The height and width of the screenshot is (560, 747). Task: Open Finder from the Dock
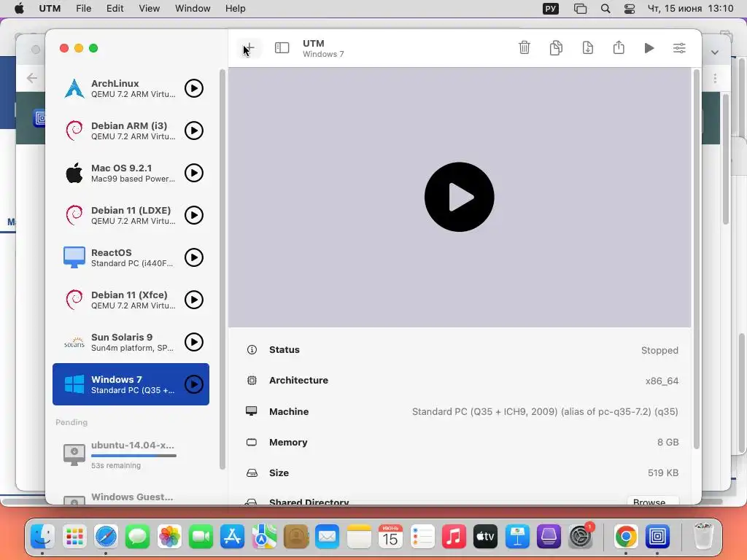(43, 536)
